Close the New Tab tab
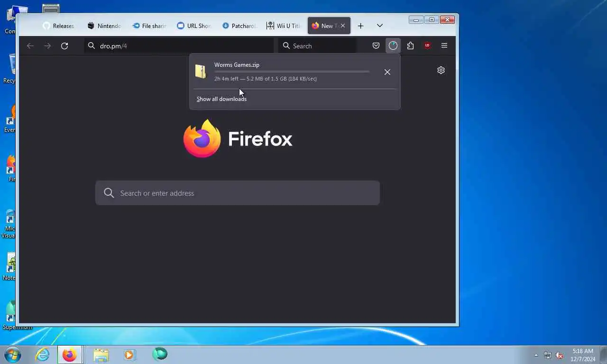Screen dimensions: 607x364 point(343,26)
